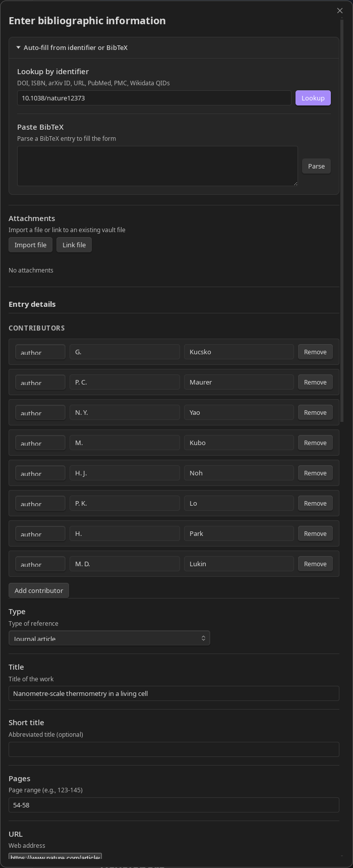Click the Lookup button
This screenshot has width=353, height=868.
pos(313,98)
